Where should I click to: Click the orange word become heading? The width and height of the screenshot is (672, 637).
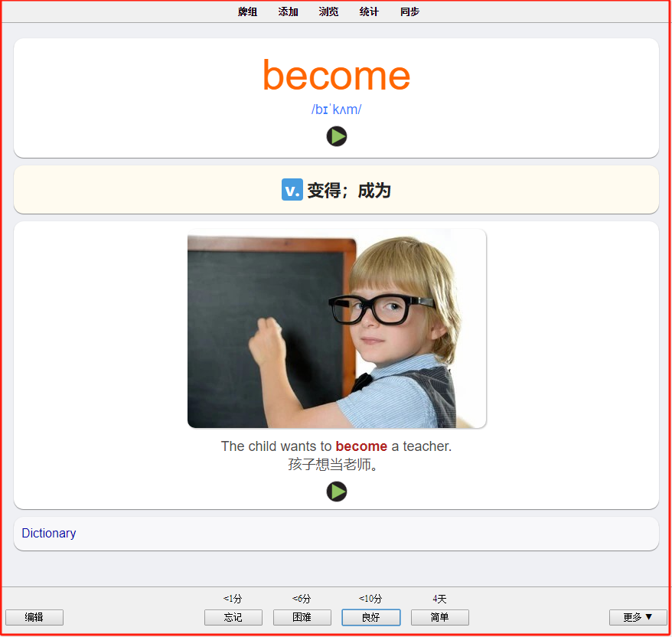337,76
